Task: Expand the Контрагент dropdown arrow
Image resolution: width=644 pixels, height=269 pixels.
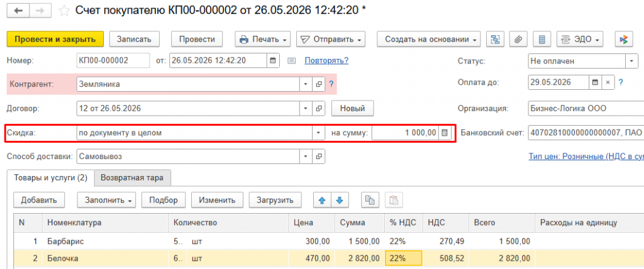Action: pos(306,84)
